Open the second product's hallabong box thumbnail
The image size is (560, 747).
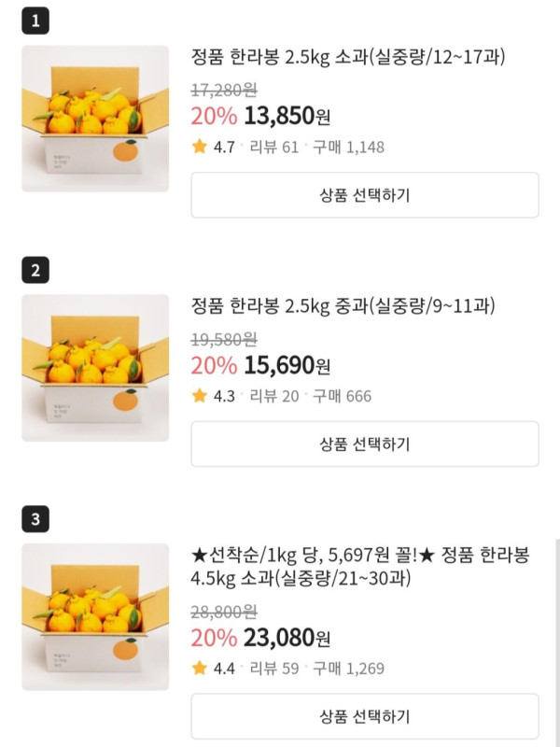click(x=95, y=368)
